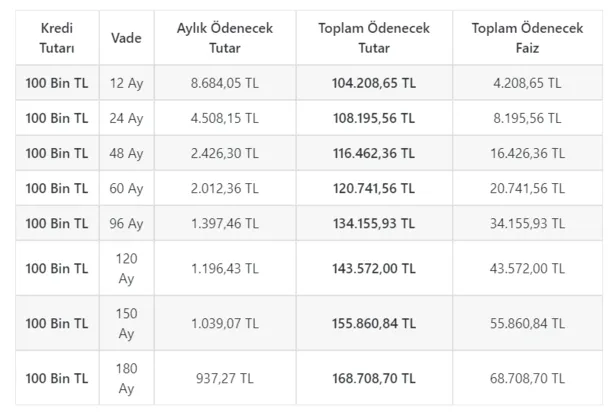Click the 104.208,65 TL total amount
The height and width of the screenshot is (416, 616).
tap(373, 84)
